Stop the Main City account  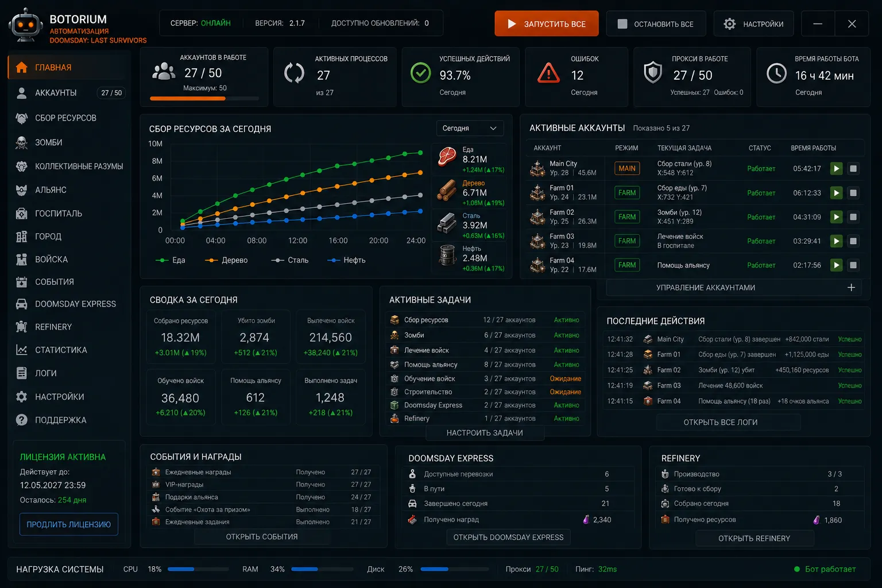pos(854,169)
